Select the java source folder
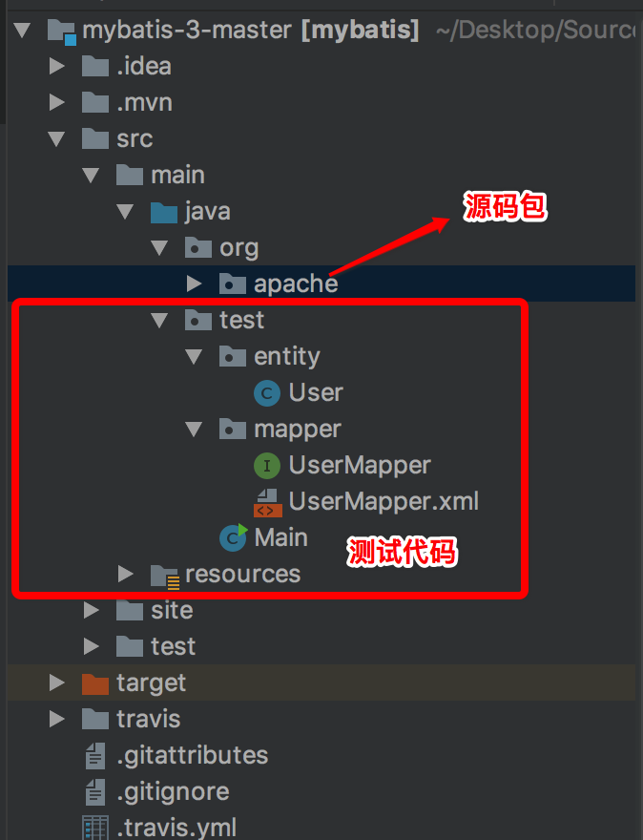This screenshot has height=840, width=643. pyautogui.click(x=207, y=211)
